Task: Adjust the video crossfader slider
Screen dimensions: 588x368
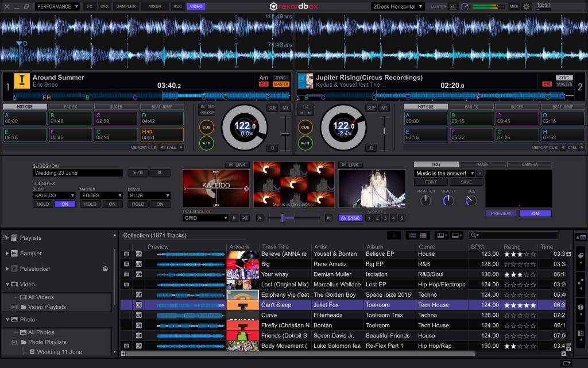Action: (x=283, y=217)
